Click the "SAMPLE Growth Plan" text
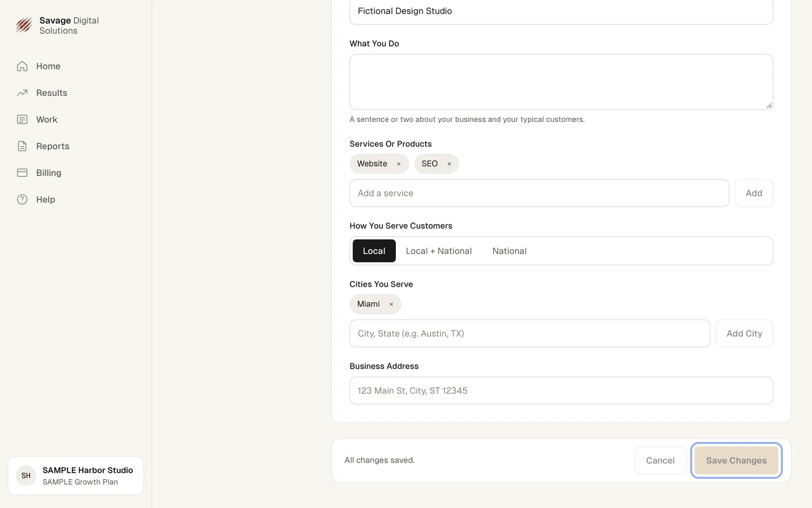Image resolution: width=812 pixels, height=508 pixels. point(80,482)
